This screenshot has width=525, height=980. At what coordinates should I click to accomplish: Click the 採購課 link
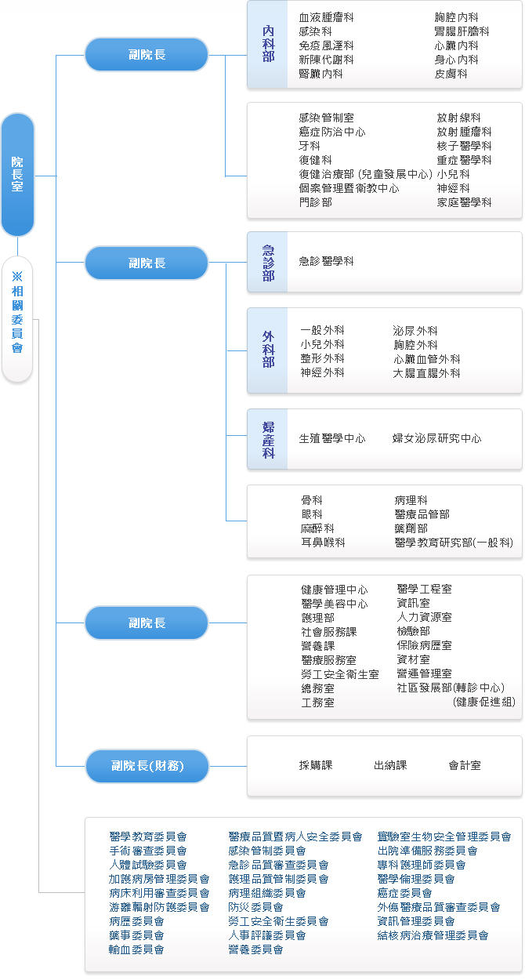(x=316, y=765)
